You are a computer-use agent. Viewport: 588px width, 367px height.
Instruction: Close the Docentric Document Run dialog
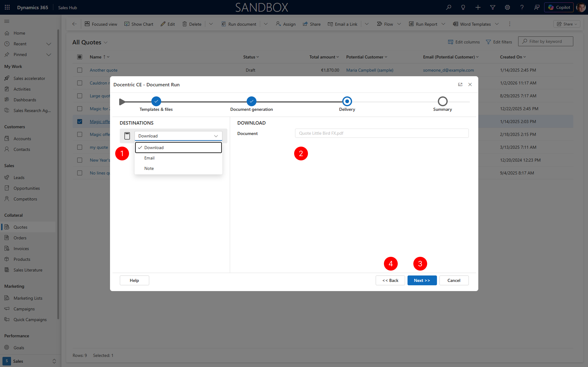[x=470, y=84]
